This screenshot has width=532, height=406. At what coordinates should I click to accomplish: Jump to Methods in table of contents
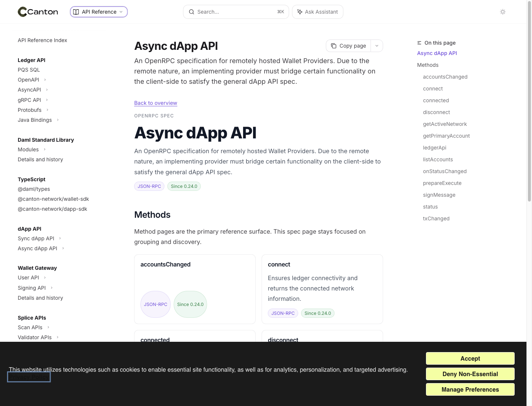428,65
